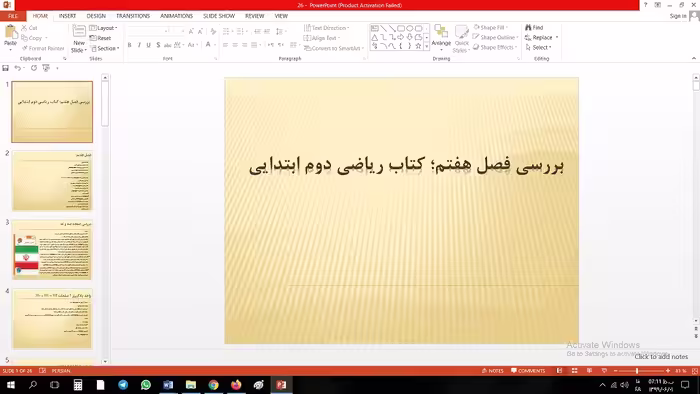Open Shape Outline options
The image size is (700, 394).
tap(496, 37)
